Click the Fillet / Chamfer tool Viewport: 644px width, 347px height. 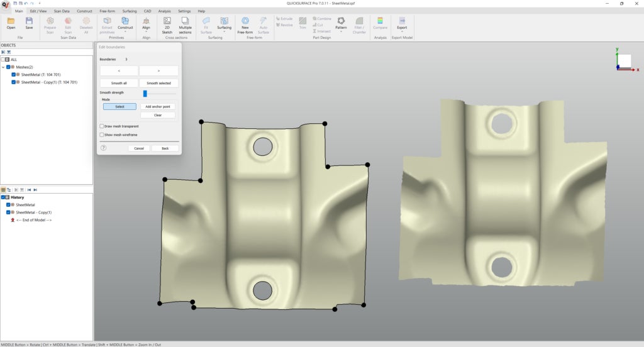click(x=359, y=25)
